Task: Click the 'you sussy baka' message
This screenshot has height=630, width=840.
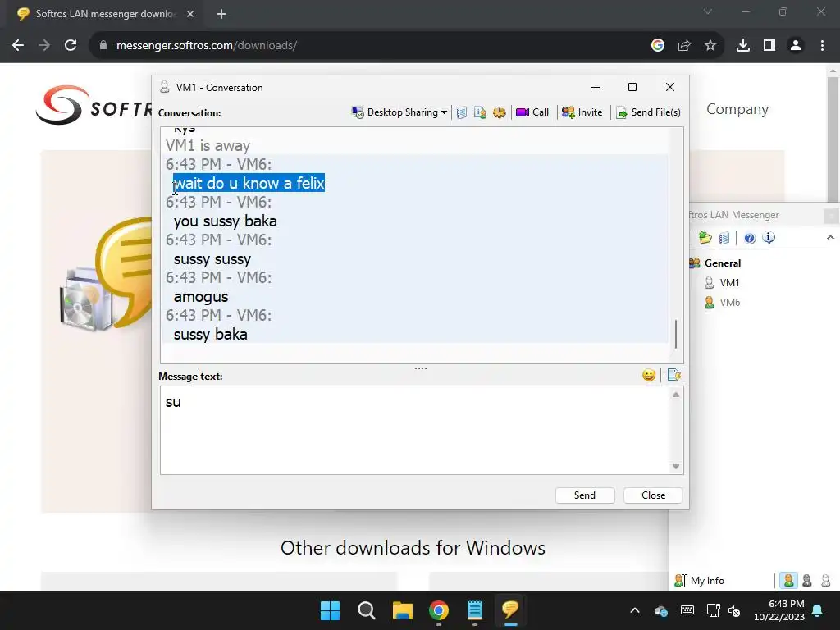Action: coord(225,221)
